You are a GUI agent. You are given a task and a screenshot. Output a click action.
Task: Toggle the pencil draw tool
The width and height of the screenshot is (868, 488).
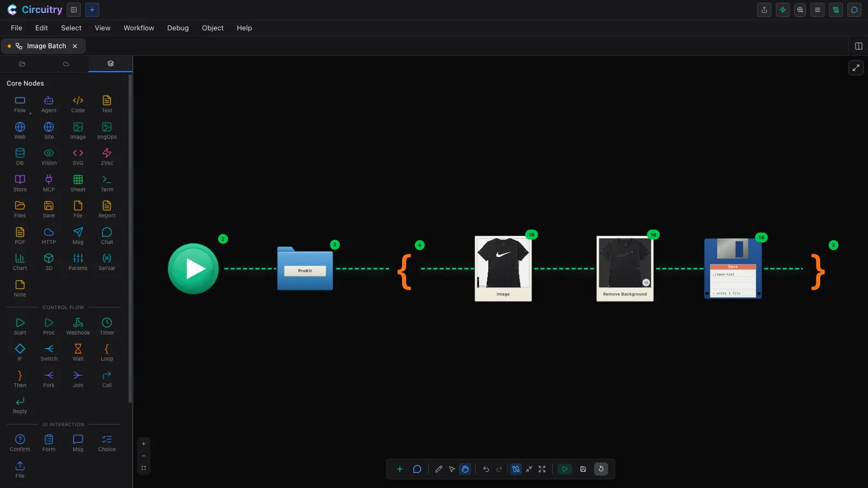click(x=439, y=469)
